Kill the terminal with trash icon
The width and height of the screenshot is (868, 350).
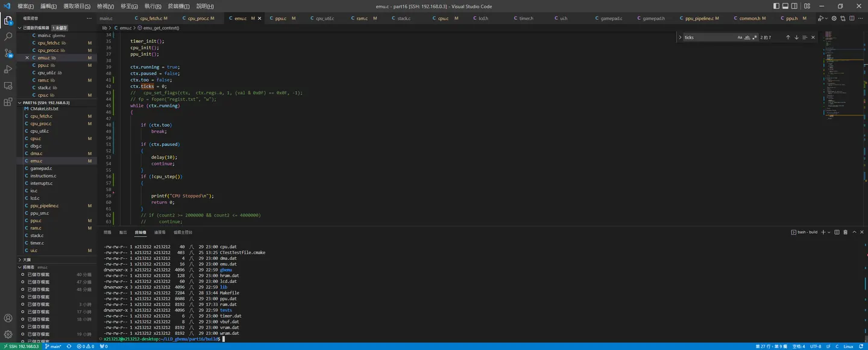click(x=845, y=232)
